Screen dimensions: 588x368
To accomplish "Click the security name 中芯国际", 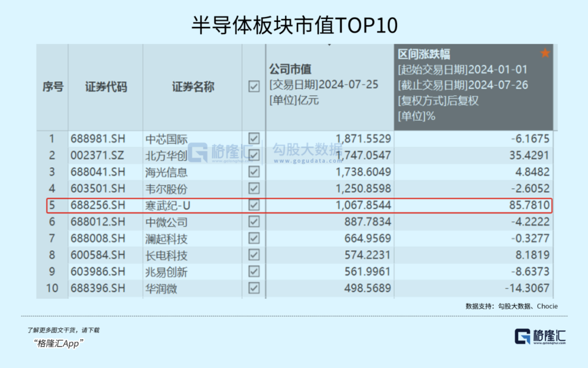I will (166, 139).
